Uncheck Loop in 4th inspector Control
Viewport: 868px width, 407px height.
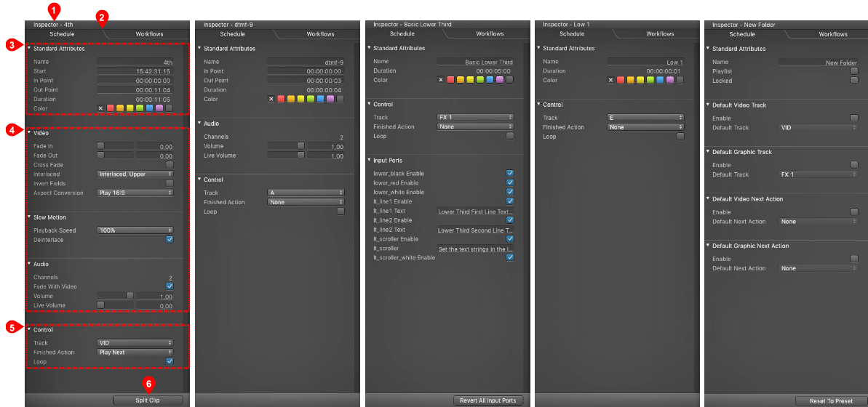[x=170, y=362]
